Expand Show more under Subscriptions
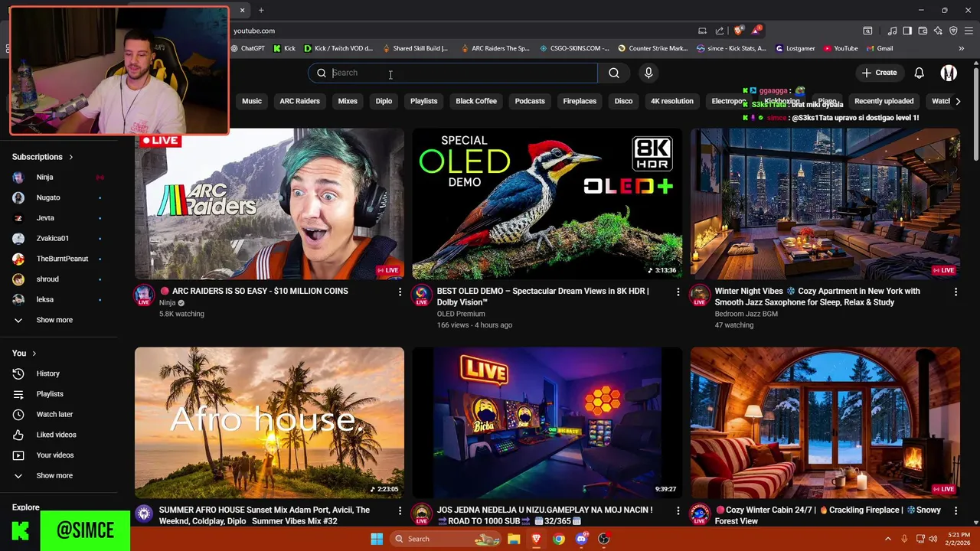This screenshot has width=980, height=551. click(x=54, y=320)
